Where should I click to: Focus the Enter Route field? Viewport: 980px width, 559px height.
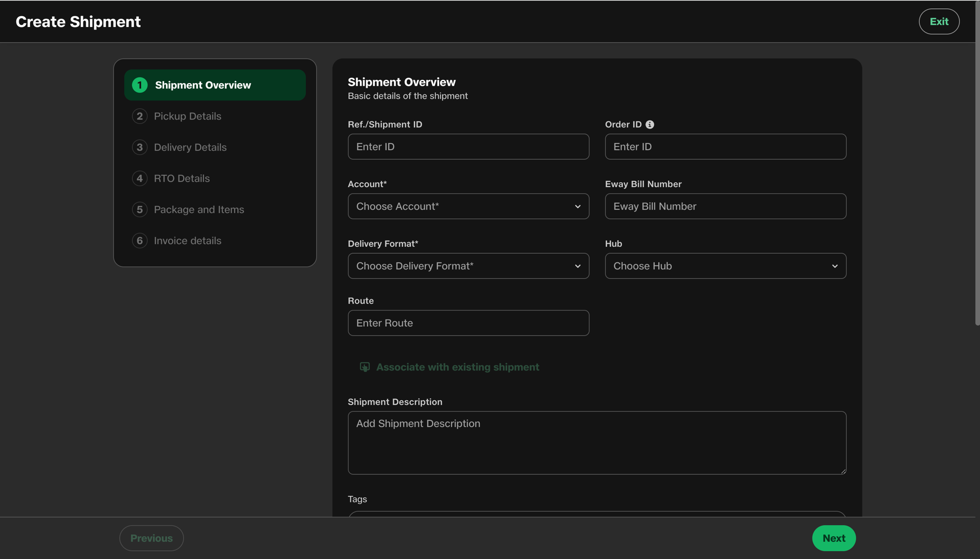click(468, 323)
